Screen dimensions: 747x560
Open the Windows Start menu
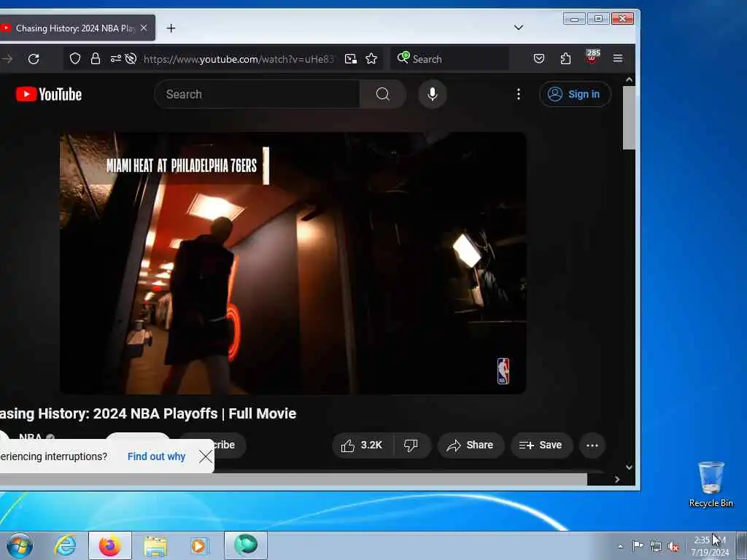tap(20, 545)
